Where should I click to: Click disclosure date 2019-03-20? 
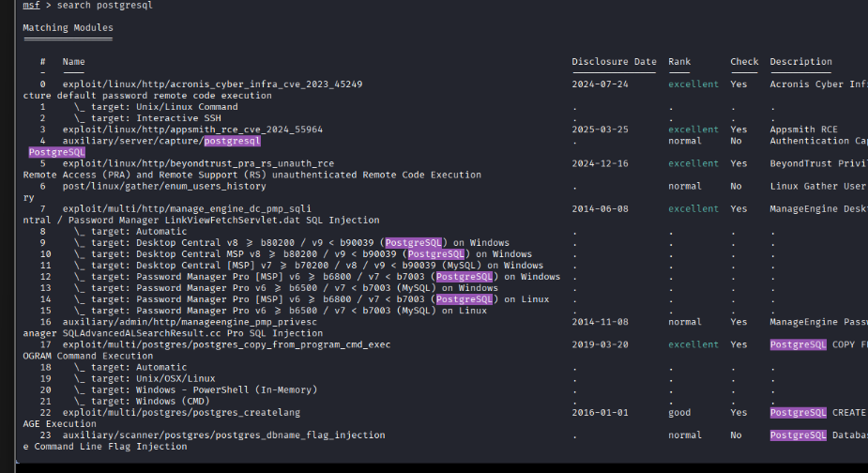pyautogui.click(x=600, y=344)
